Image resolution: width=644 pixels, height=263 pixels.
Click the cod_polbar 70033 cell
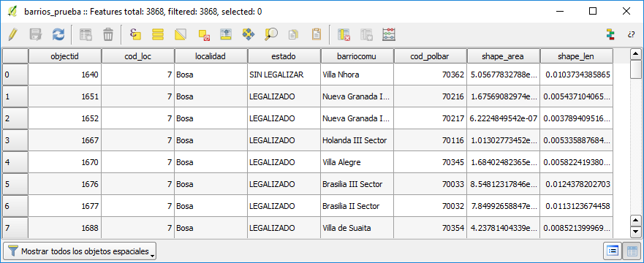(430, 184)
